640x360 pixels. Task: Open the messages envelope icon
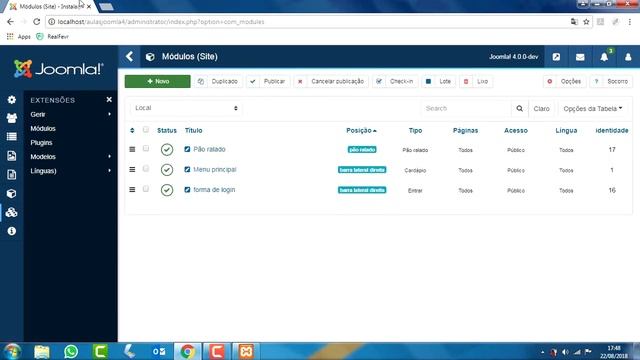pyautogui.click(x=580, y=57)
